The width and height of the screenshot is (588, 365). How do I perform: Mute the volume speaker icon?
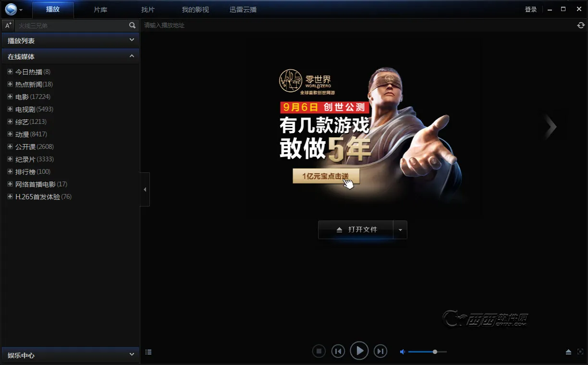click(403, 352)
